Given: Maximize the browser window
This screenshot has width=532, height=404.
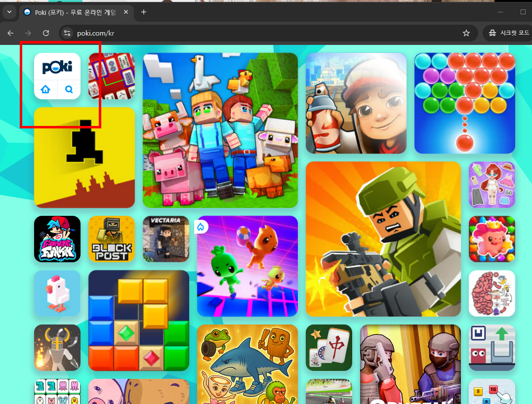Looking at the screenshot, I should tap(523, 12).
